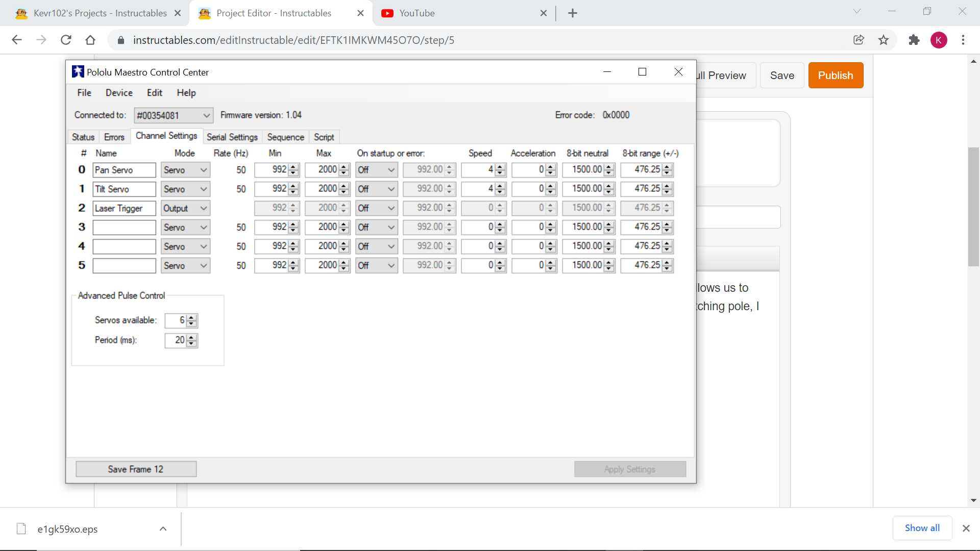
Task: Open Show all downloads
Action: pos(922,528)
